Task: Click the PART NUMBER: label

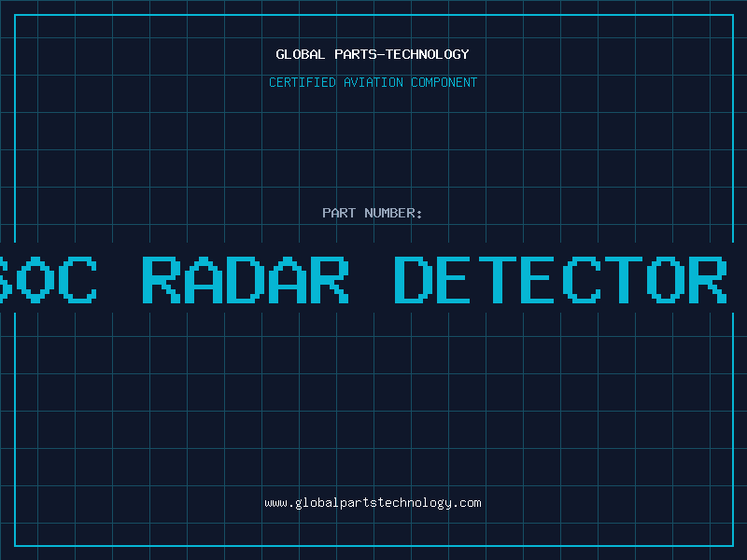Action: coord(373,213)
